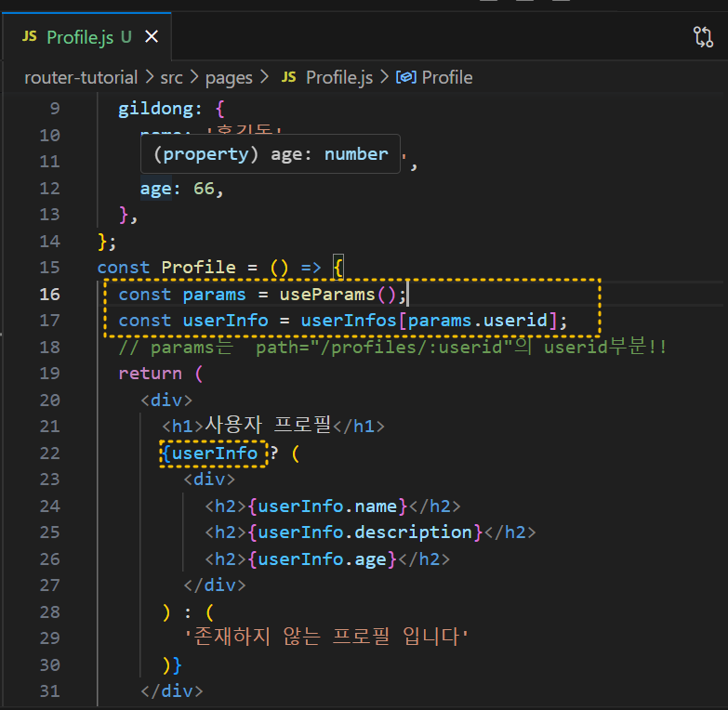The height and width of the screenshot is (710, 728).
Task: Click the userInfo condition on line 22
Action: point(214,454)
